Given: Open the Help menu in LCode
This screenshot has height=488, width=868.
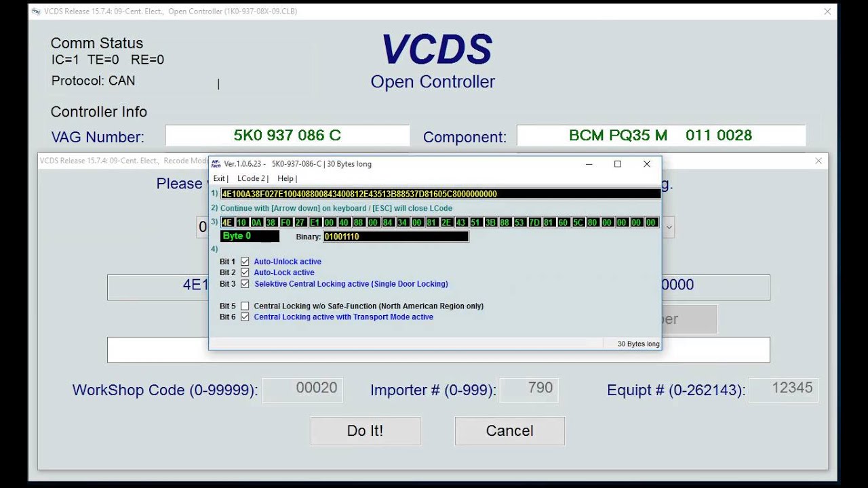Looking at the screenshot, I should click(x=286, y=179).
